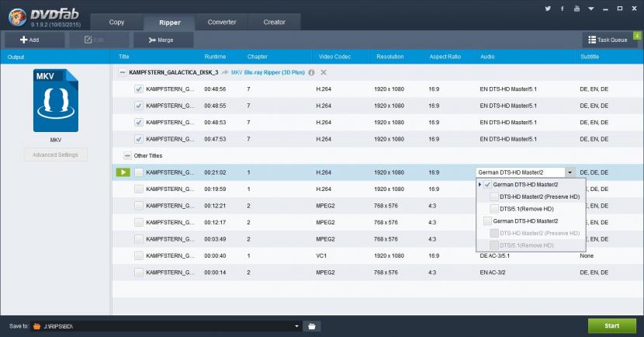
Task: Check the title with runtime 00:00:14
Action: click(x=139, y=273)
